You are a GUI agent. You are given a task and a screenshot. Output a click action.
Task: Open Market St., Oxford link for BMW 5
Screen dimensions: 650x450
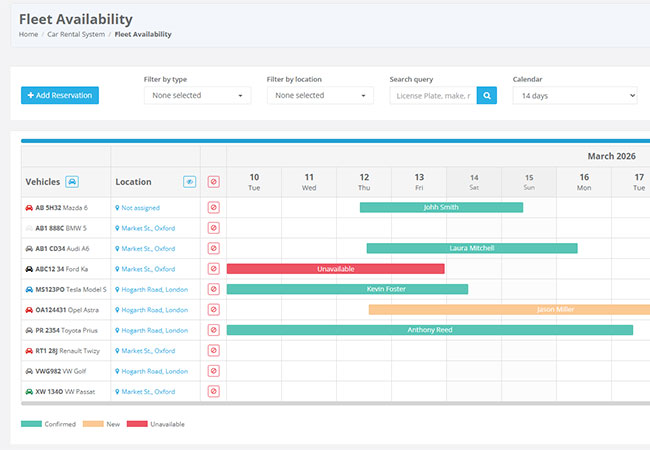coord(145,228)
